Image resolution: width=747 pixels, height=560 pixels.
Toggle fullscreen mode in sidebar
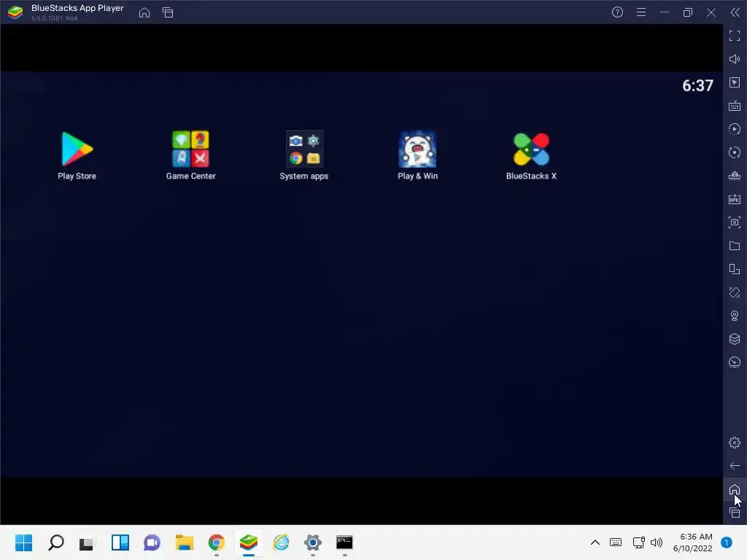(735, 36)
